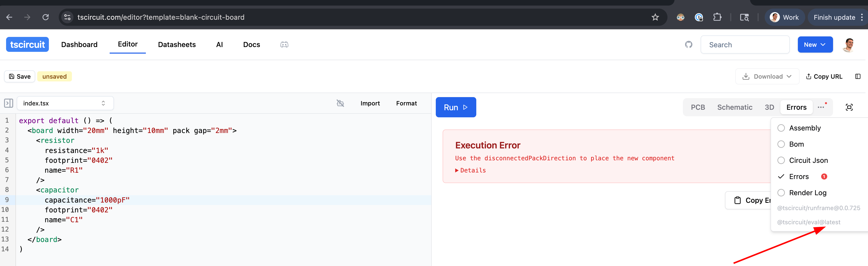Open the Extensions puzzle menu

(x=717, y=17)
